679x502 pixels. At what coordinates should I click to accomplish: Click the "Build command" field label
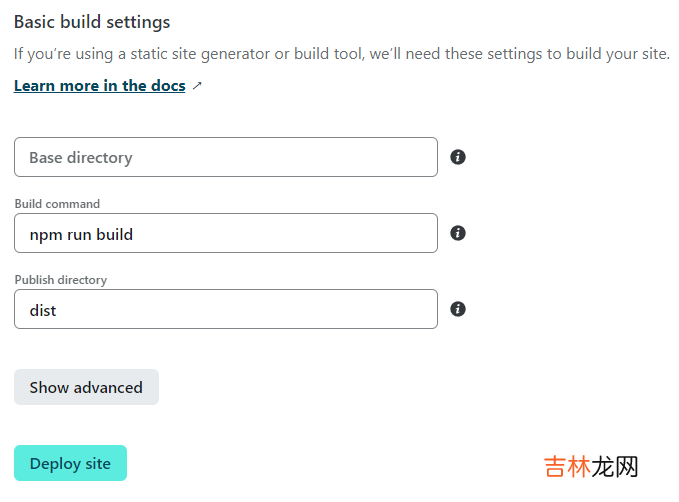pos(57,204)
